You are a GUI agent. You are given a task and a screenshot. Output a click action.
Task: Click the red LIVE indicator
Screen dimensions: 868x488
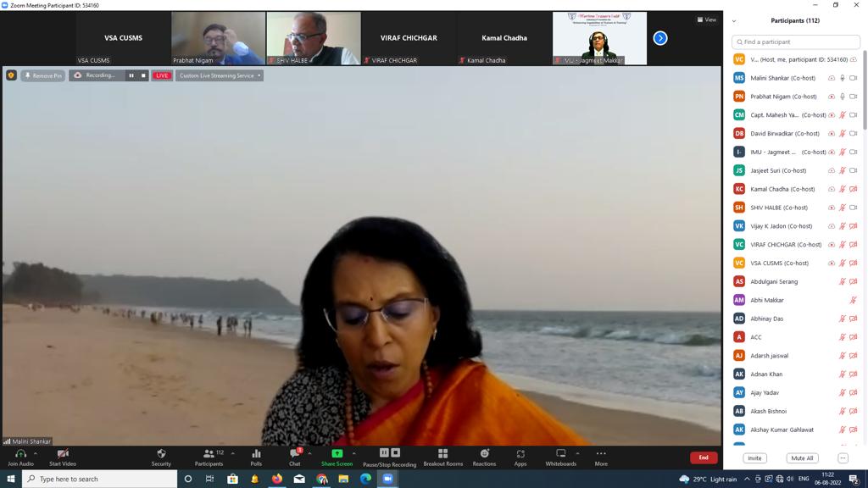pos(162,75)
